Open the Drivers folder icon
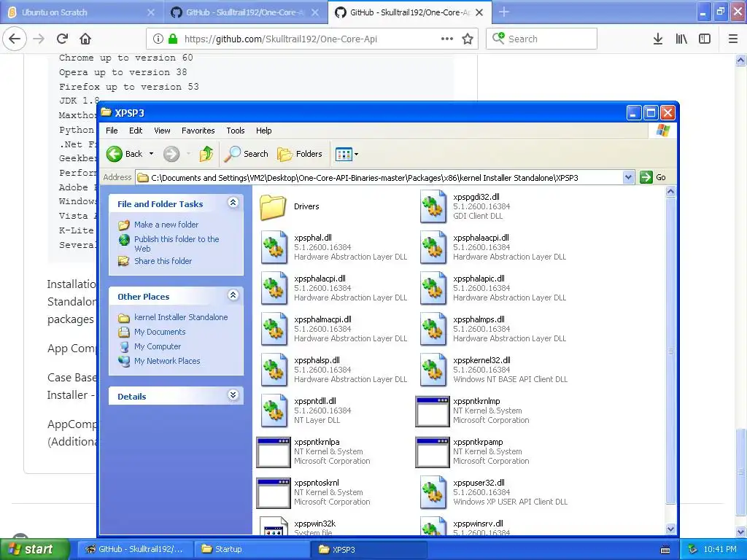 tap(273, 206)
